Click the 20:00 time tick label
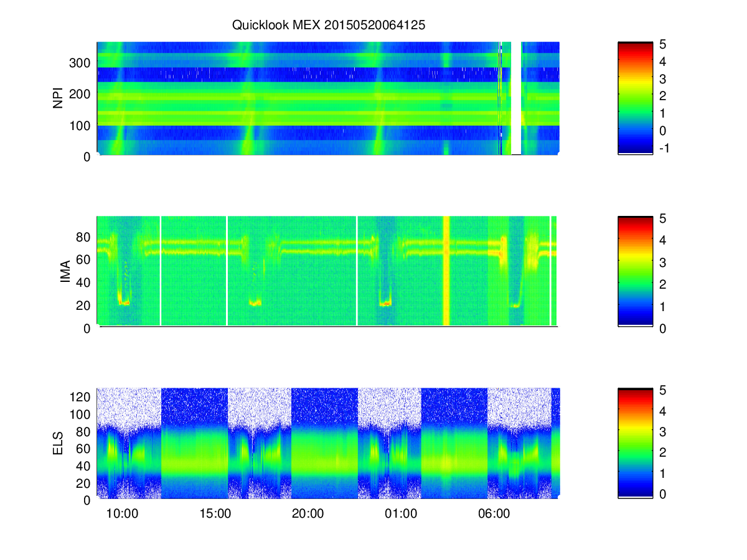747x560 pixels. [x=308, y=514]
